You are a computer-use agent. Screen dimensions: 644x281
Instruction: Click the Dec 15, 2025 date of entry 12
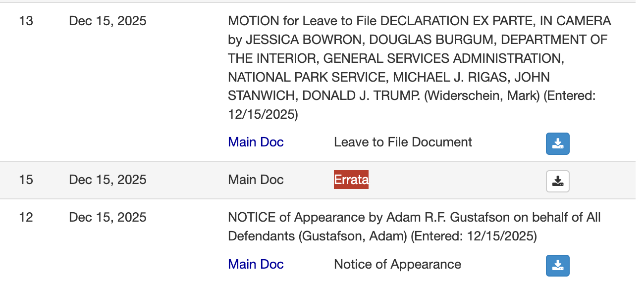click(107, 217)
